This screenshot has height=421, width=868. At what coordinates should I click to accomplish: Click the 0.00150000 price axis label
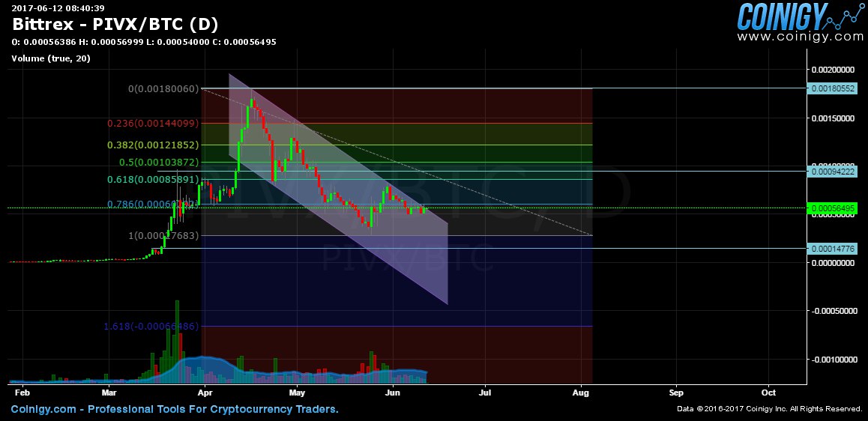tap(833, 118)
